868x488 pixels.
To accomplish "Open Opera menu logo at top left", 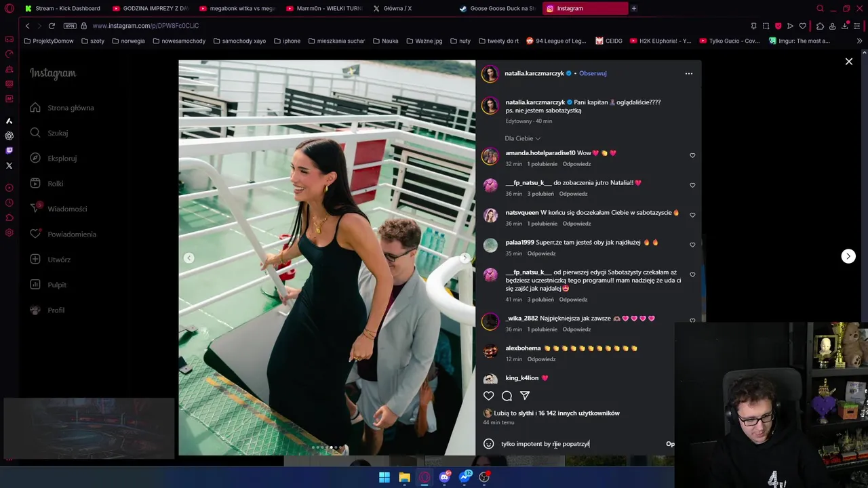I will coord(9,8).
